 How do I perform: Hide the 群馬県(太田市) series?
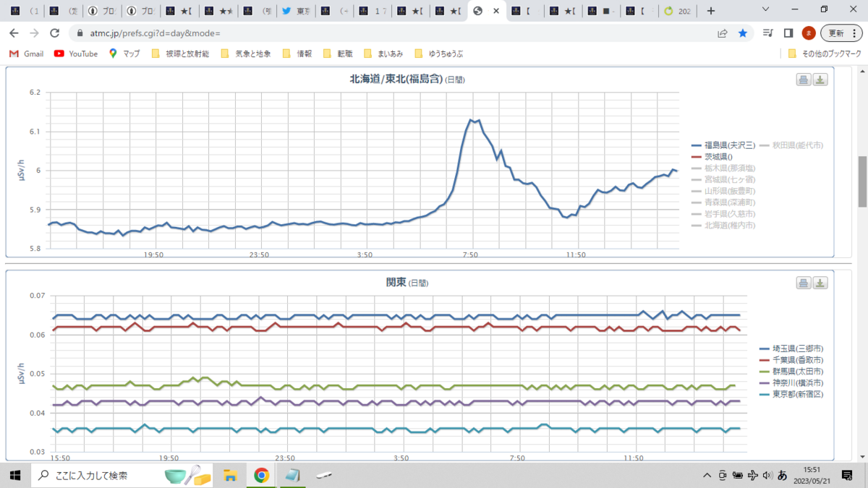pos(791,371)
